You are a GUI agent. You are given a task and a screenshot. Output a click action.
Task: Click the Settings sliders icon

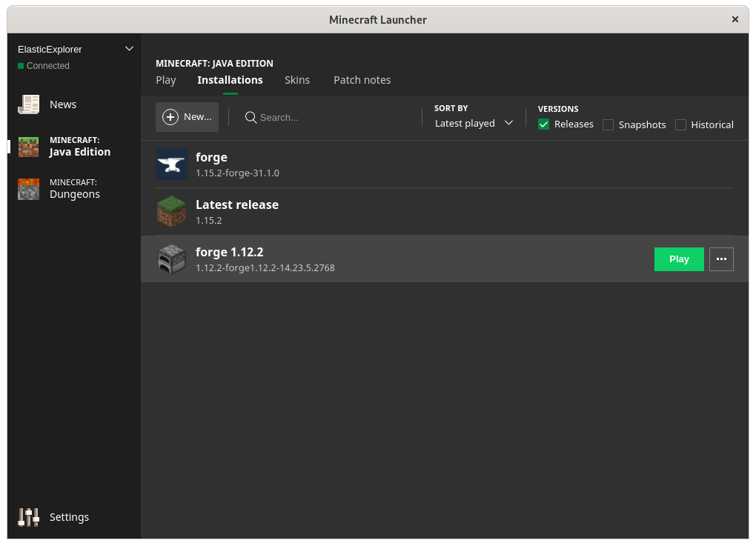28,517
